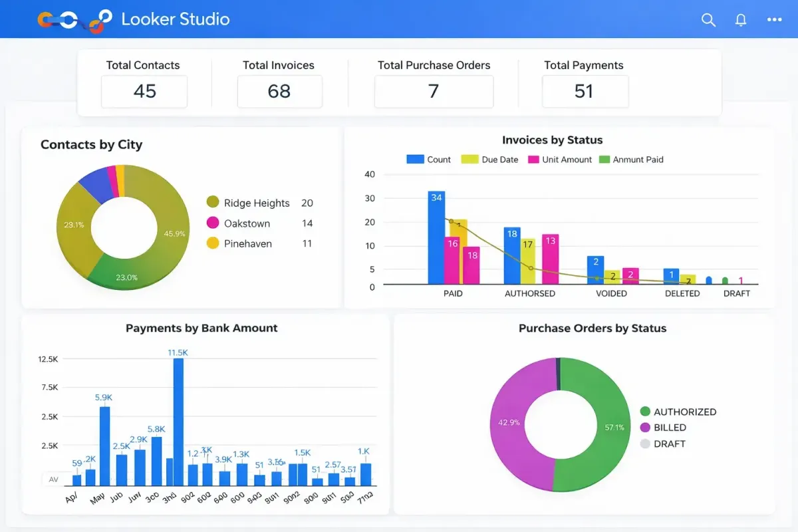Select the BILLED legend label
The image size is (798, 532).
tap(670, 428)
